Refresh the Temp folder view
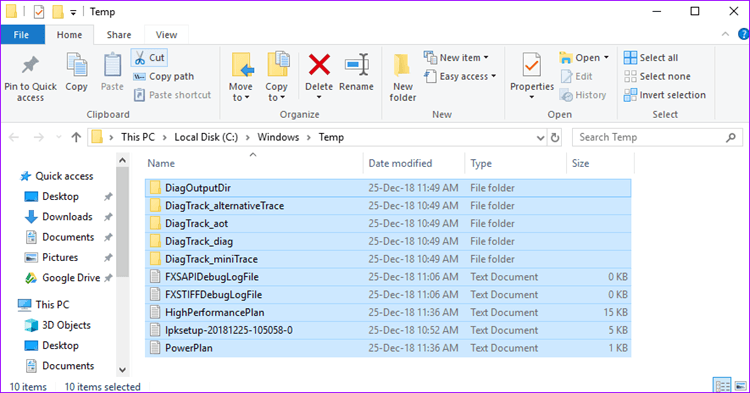 click(x=555, y=138)
